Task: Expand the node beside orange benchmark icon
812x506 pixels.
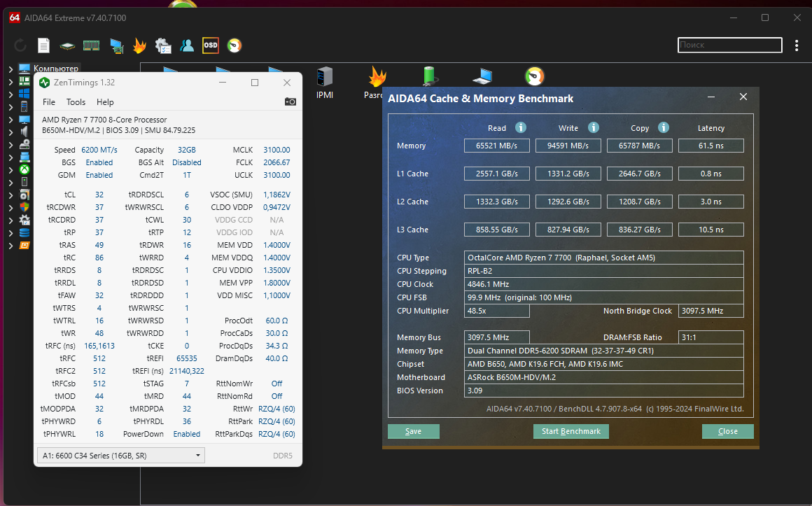Action: coord(10,246)
